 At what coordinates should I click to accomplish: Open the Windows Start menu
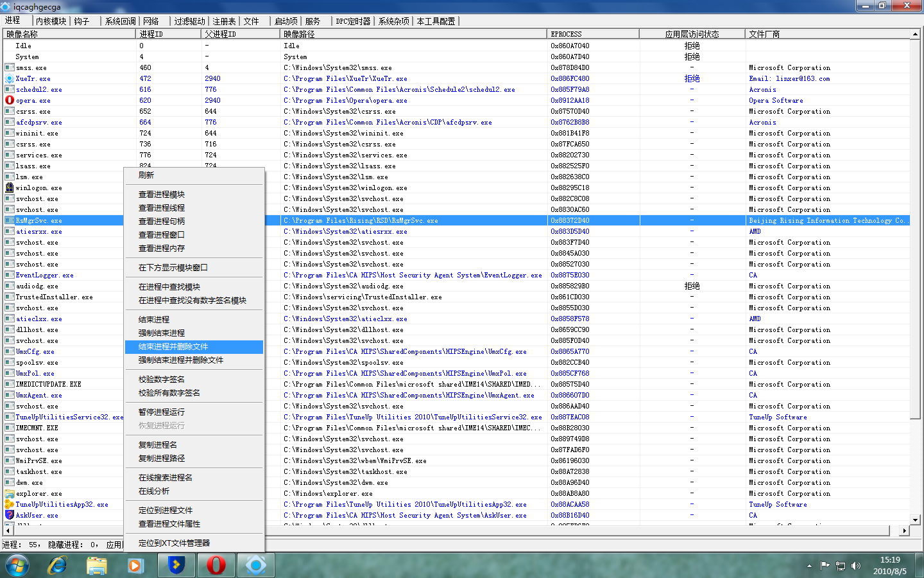[17, 566]
